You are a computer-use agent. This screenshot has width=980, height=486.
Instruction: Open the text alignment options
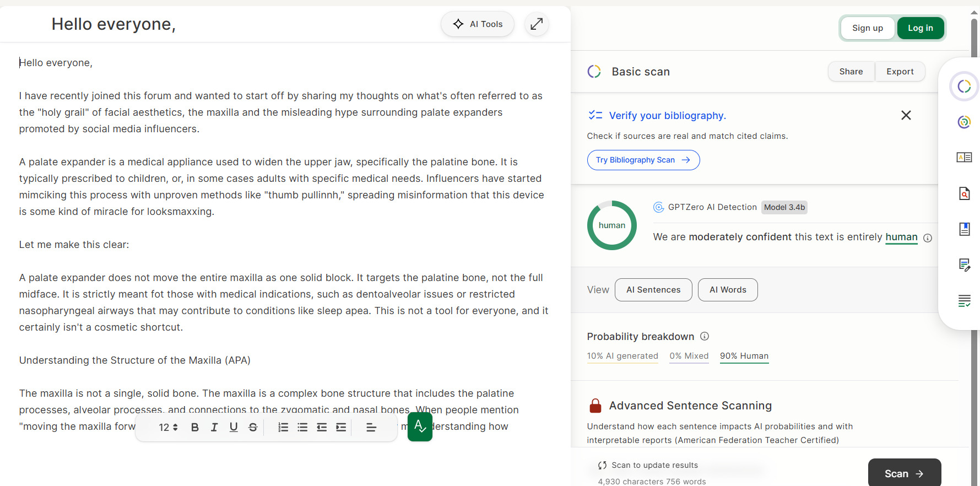point(371,427)
